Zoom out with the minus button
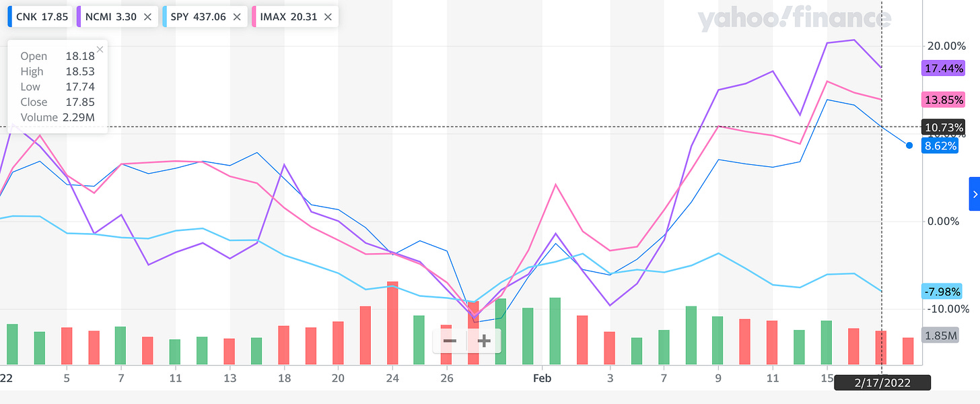The height and width of the screenshot is (404, 980). coord(450,341)
